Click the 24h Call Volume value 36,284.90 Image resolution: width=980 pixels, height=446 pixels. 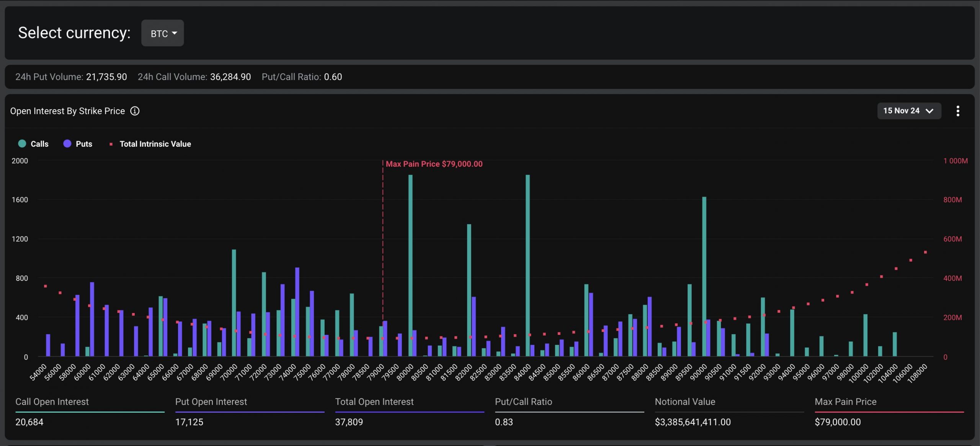pos(230,77)
